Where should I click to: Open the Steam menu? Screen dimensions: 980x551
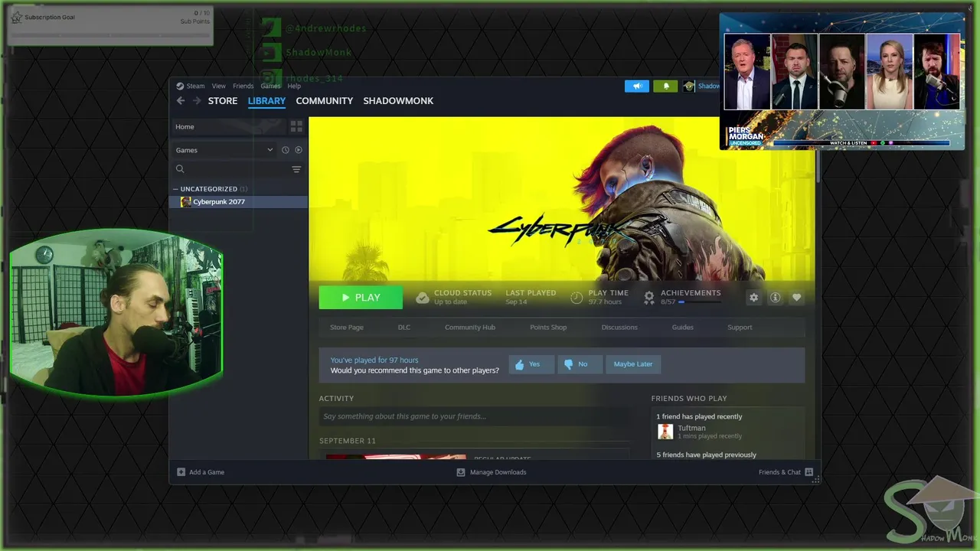(195, 86)
